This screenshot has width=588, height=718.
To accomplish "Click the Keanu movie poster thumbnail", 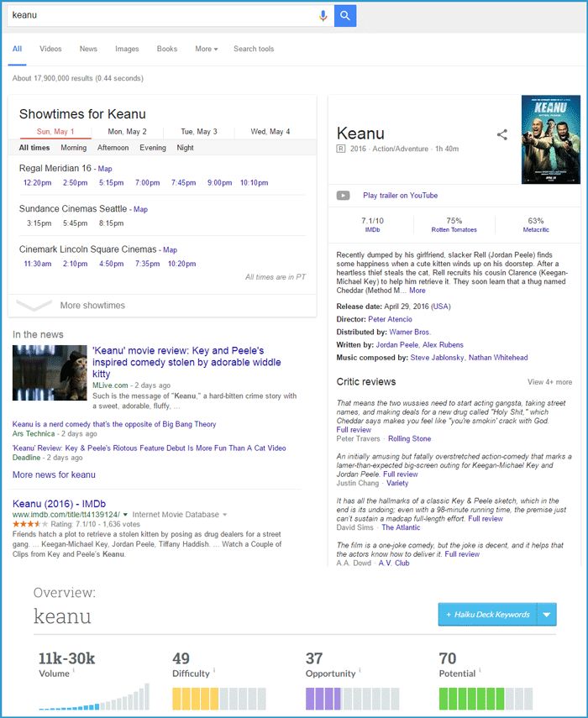I will (550, 139).
